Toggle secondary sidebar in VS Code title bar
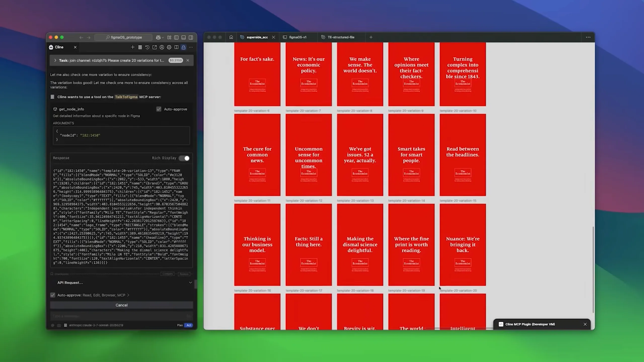 [191, 37]
